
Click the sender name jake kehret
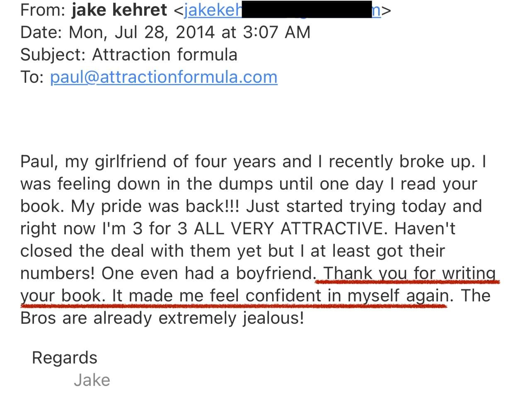(x=119, y=10)
